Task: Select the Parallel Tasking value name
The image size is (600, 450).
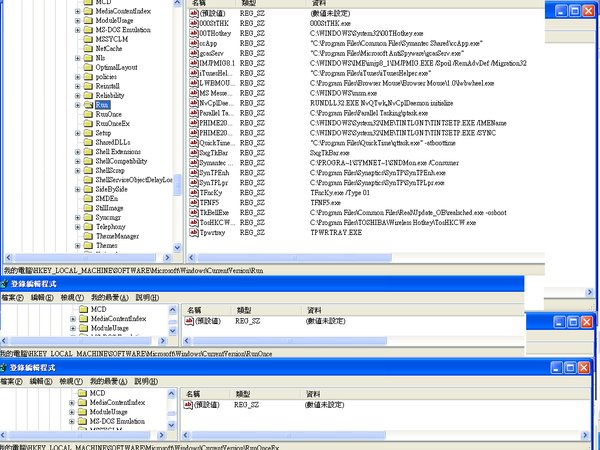Action: 216,113
